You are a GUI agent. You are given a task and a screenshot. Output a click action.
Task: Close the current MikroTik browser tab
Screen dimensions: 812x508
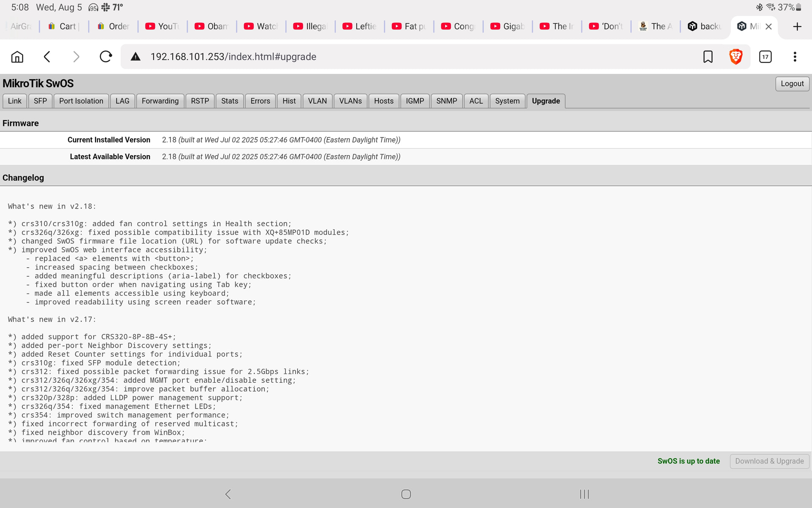click(769, 27)
